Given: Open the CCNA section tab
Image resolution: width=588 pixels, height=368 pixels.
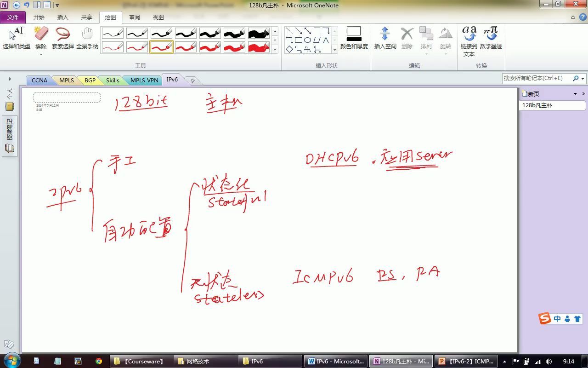Looking at the screenshot, I should (x=40, y=80).
